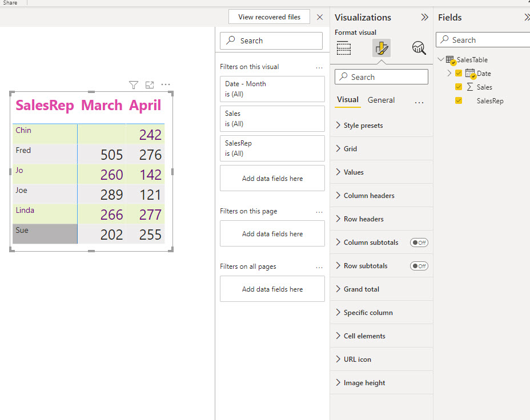Viewport: 530px width, 420px height.
Task: Expand URL icon section
Action: coord(382,360)
